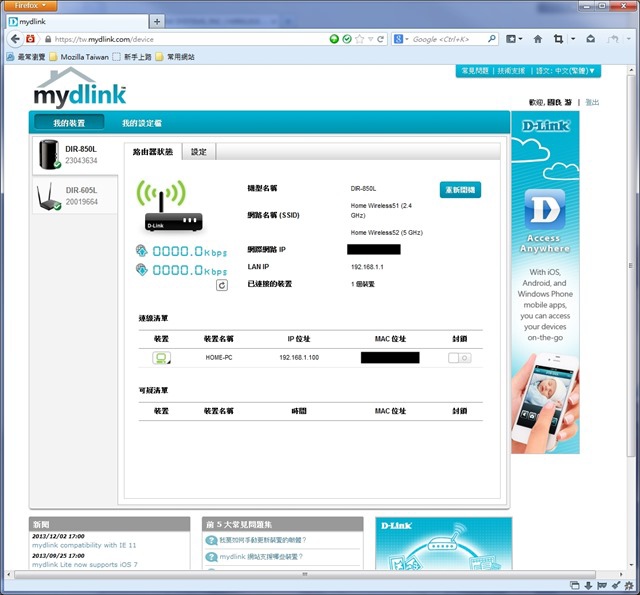Click the horizontal scrollbar thumb
Viewport: 640px width, 595px height.
click(304, 574)
